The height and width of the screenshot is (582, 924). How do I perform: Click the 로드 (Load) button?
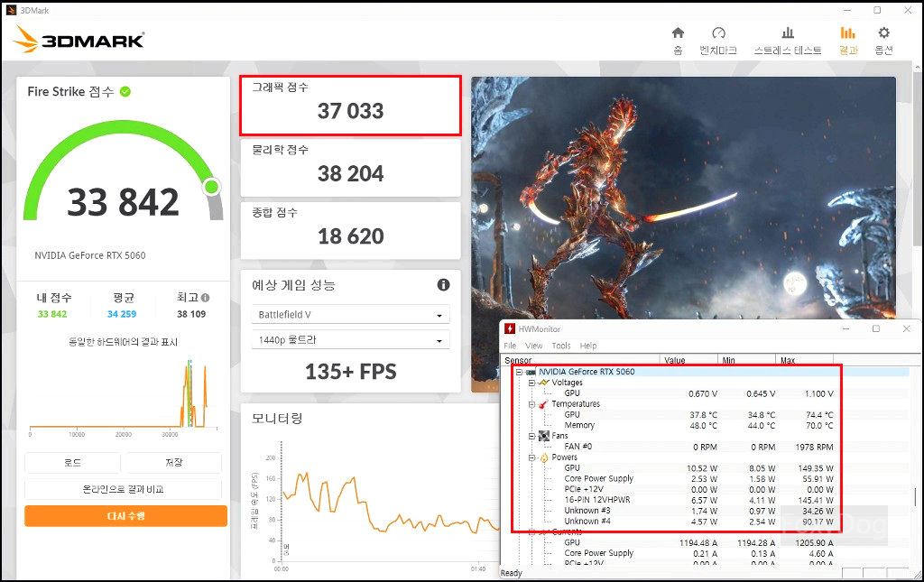[x=72, y=462]
